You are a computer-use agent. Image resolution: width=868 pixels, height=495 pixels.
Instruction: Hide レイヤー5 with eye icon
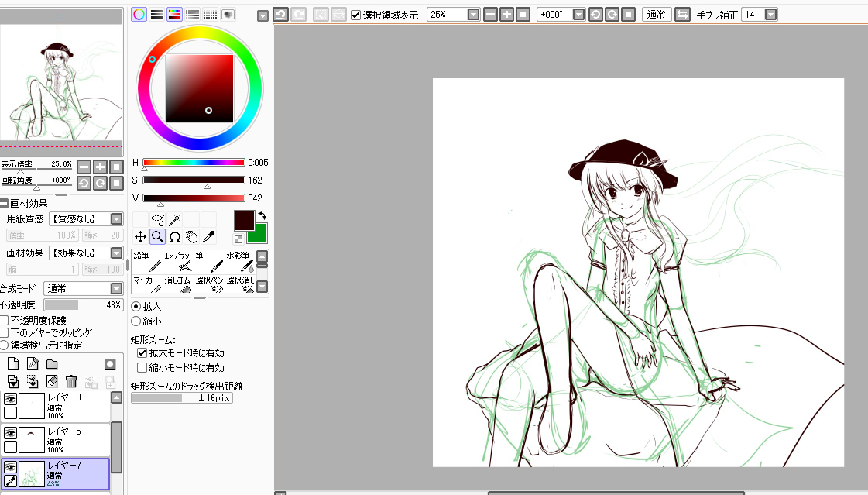tap(10, 433)
